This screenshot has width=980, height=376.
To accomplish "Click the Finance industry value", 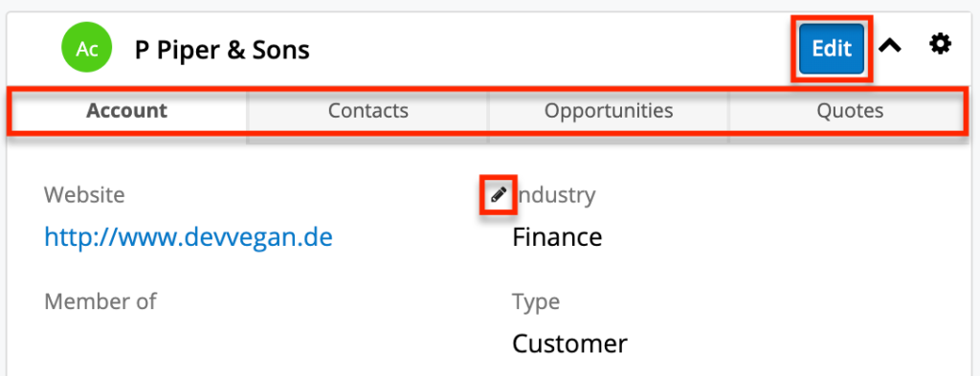I will [557, 237].
